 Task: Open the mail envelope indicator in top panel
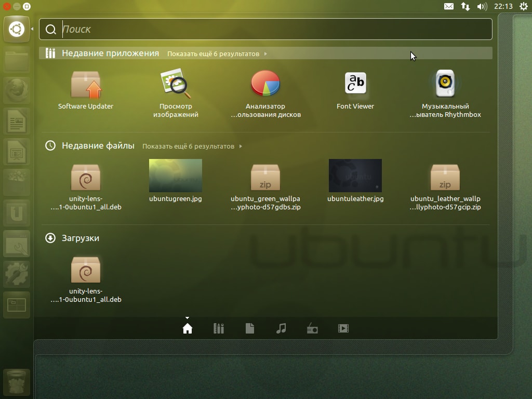coord(448,6)
